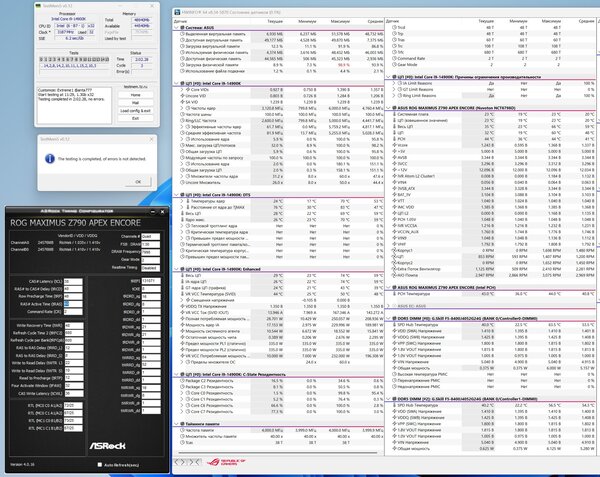Click the clock icon beside the Tcas row
The image size is (600, 477).
click(x=183, y=443)
